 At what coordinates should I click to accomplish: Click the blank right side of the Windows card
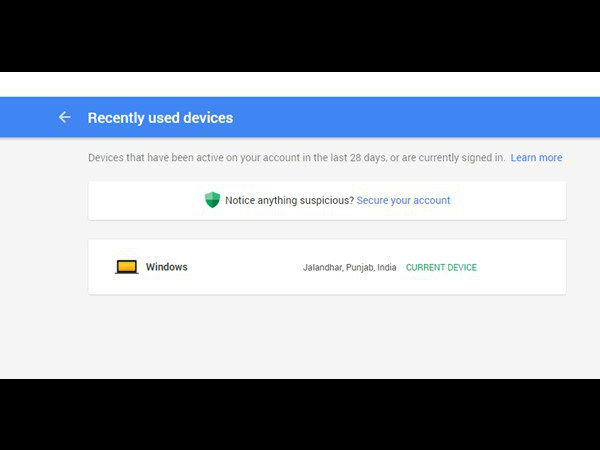pos(522,267)
